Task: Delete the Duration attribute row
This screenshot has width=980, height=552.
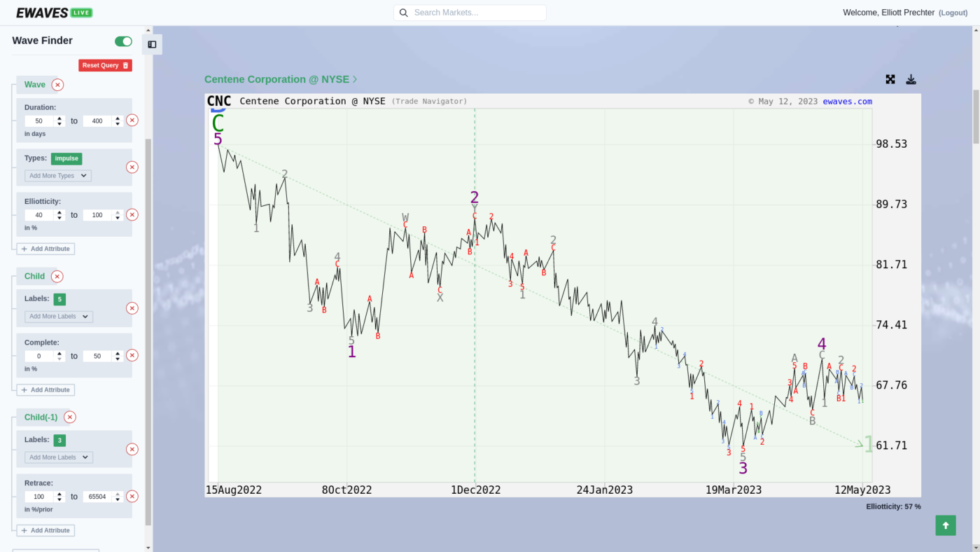Action: 132,120
